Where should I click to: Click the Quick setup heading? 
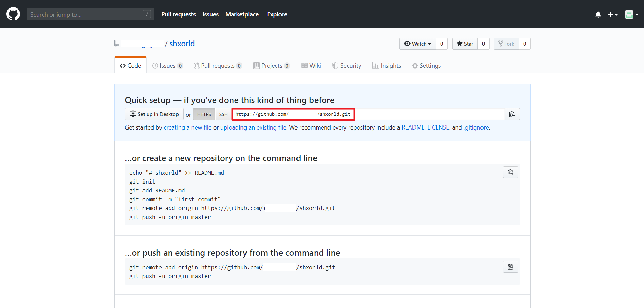(230, 100)
